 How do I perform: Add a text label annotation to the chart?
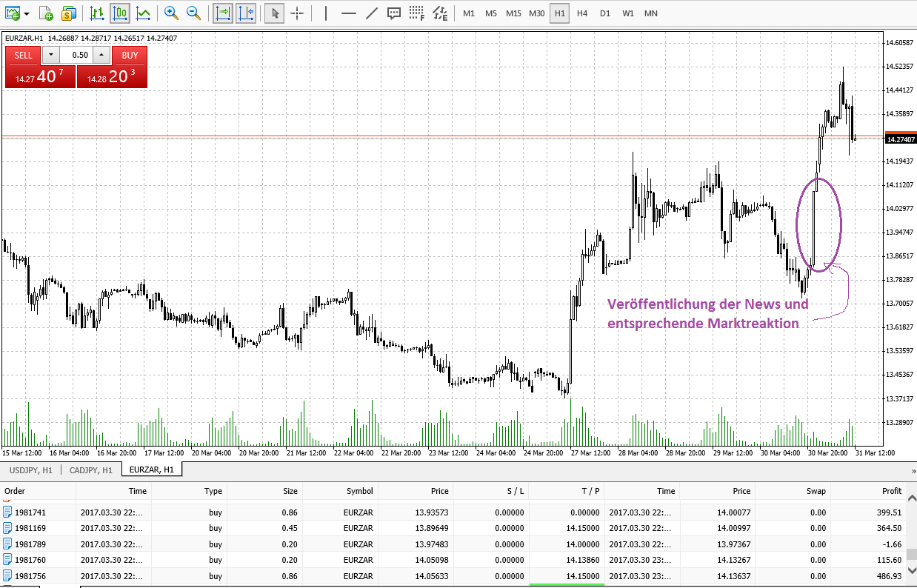tap(394, 13)
